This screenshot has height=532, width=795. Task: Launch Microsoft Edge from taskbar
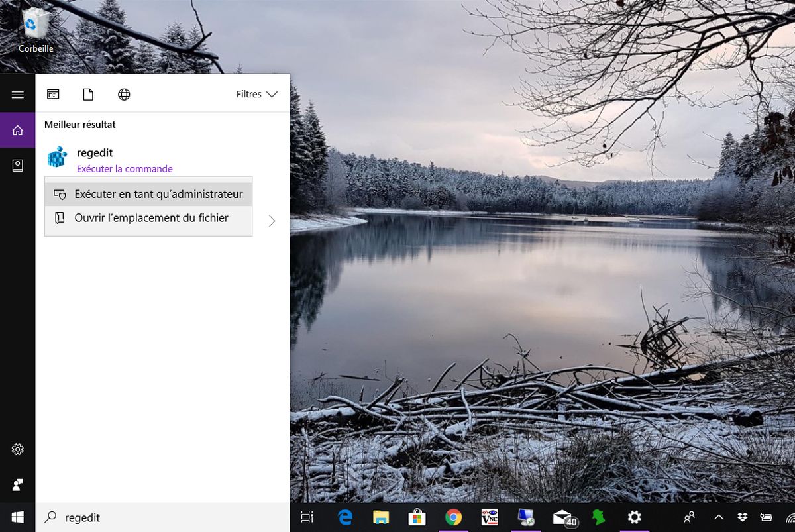(x=345, y=517)
